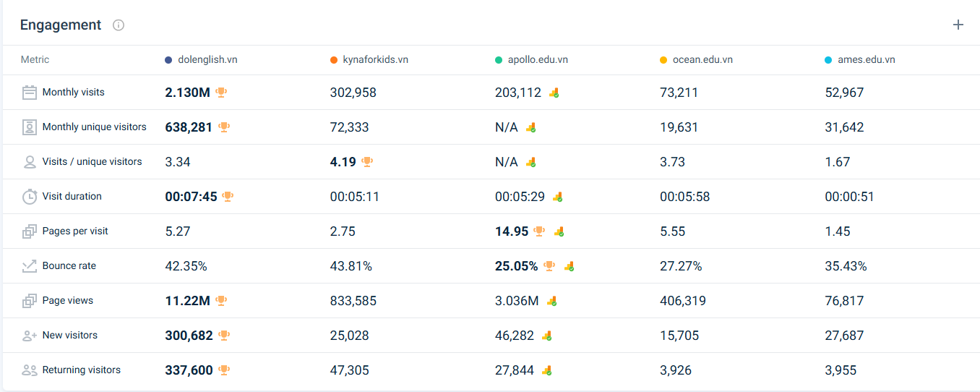Click the Bounce rate arrow icon
Image resolution: width=980 pixels, height=392 pixels.
(x=30, y=266)
